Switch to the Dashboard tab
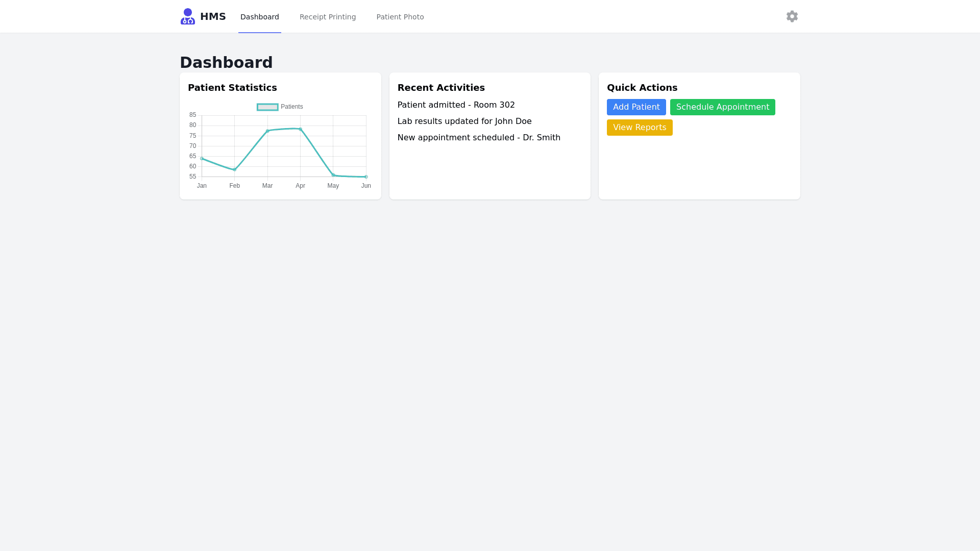Viewport: 980px width, 551px height. (259, 17)
